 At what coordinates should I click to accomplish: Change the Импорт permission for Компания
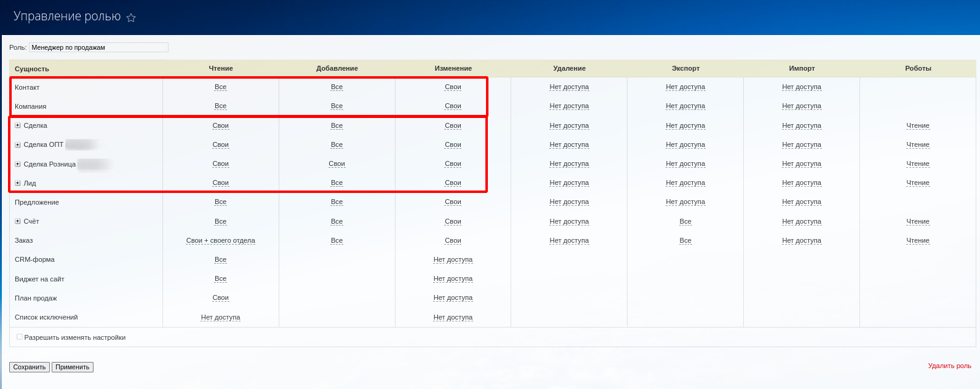(x=802, y=106)
